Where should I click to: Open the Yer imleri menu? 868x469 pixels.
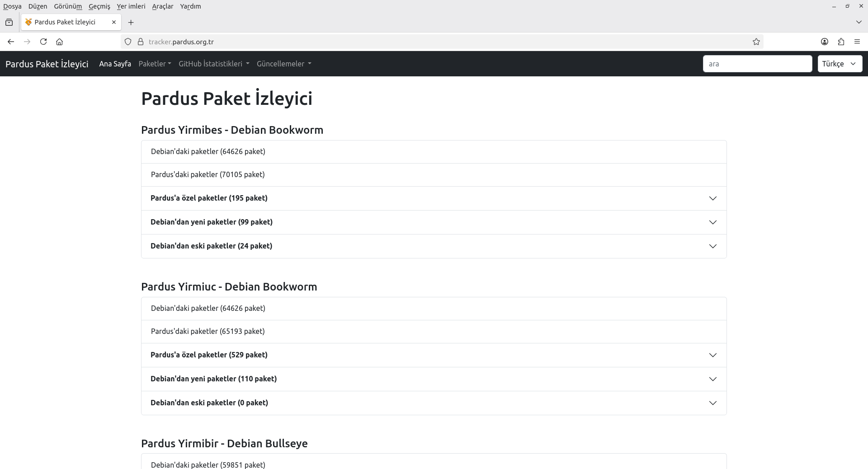click(x=131, y=6)
